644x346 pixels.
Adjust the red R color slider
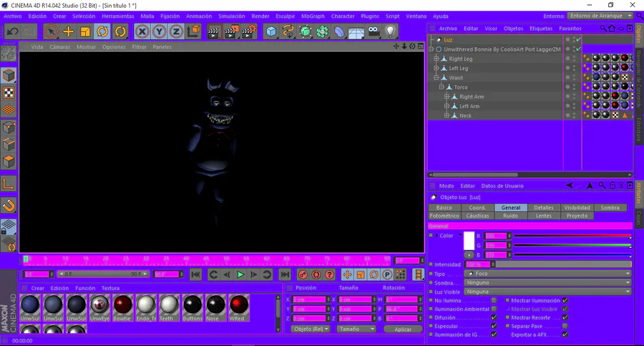[573, 236]
